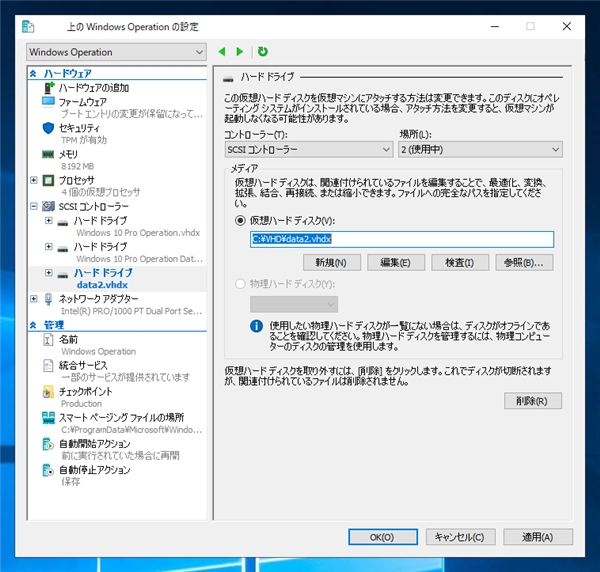Select the Name 'Windows Operation' item

pos(117,345)
